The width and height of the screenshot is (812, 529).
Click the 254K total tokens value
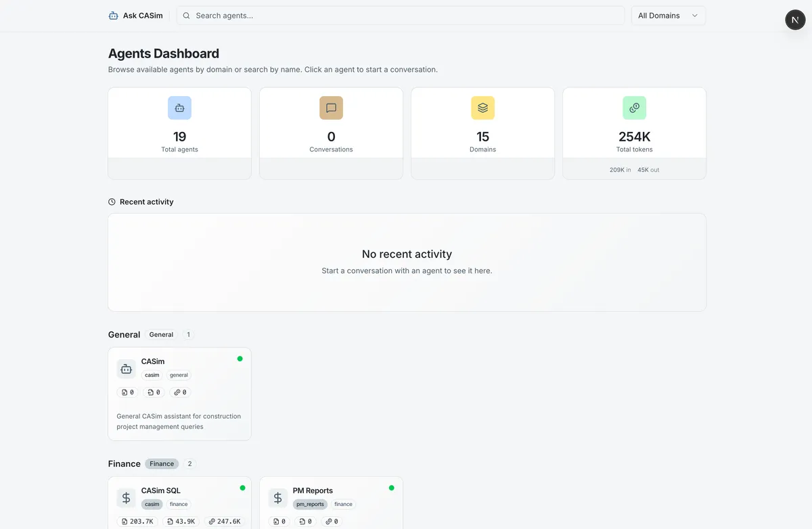(x=634, y=137)
